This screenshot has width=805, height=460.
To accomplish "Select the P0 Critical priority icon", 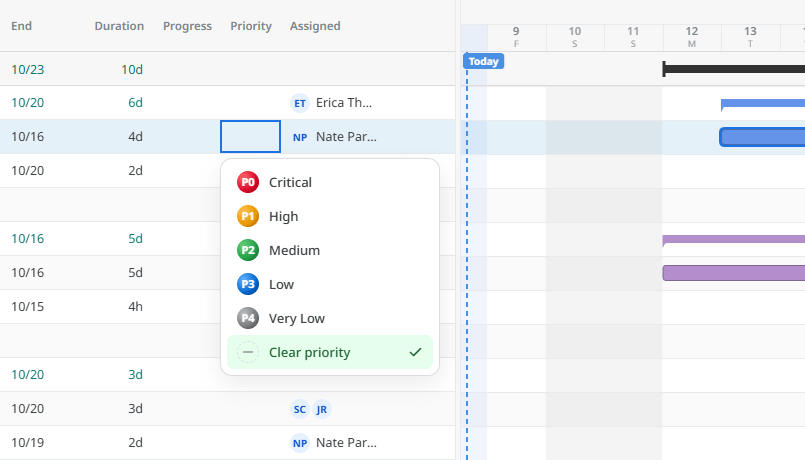I will 247,182.
